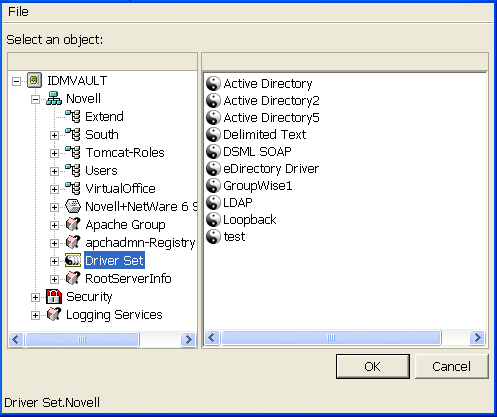
Task: Click the LDAP driver icon
Action: [x=213, y=202]
